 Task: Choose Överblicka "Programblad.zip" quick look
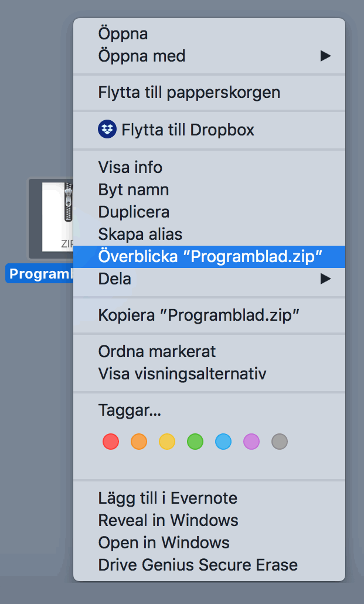[210, 257]
